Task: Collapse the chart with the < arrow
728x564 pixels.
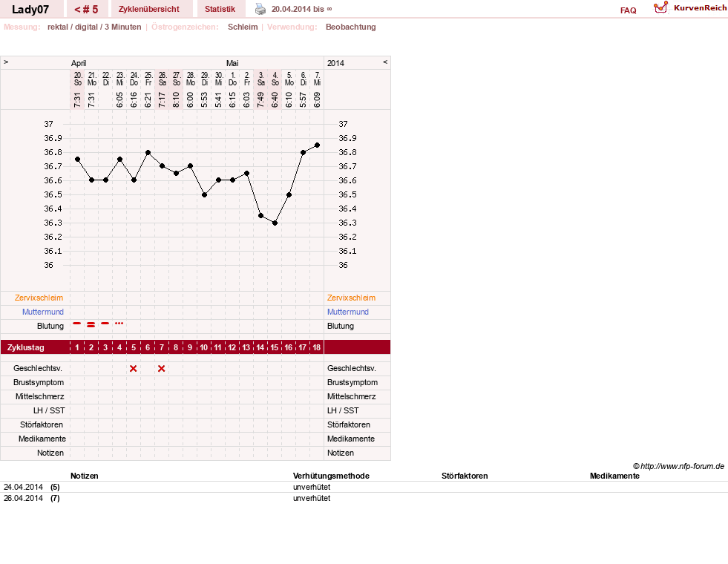Action: [385, 62]
